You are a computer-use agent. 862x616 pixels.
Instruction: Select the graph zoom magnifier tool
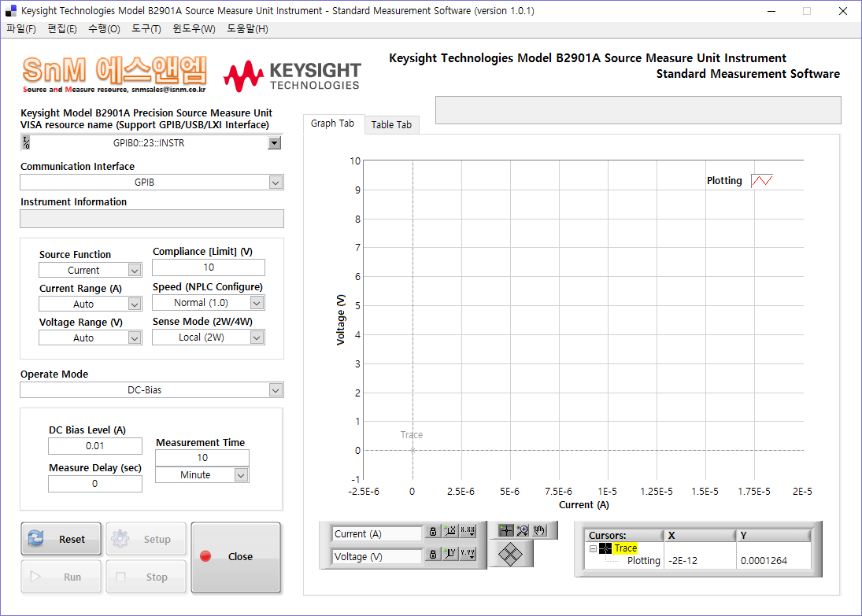pyautogui.click(x=522, y=530)
